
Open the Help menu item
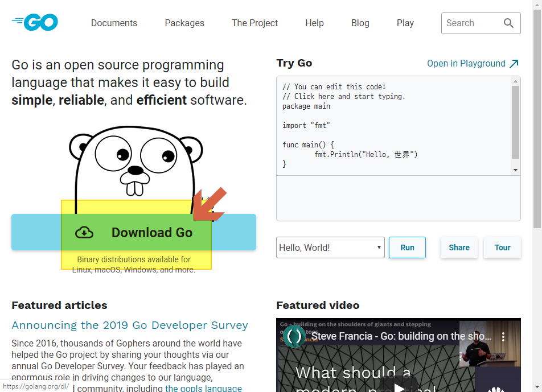[314, 23]
